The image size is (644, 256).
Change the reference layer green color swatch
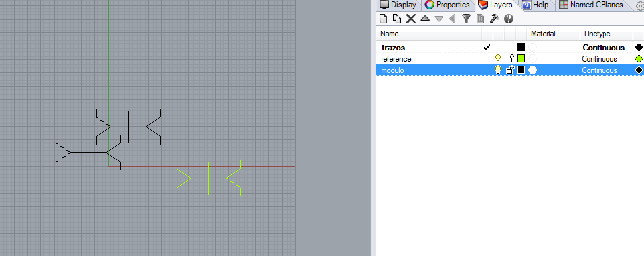pyautogui.click(x=521, y=58)
